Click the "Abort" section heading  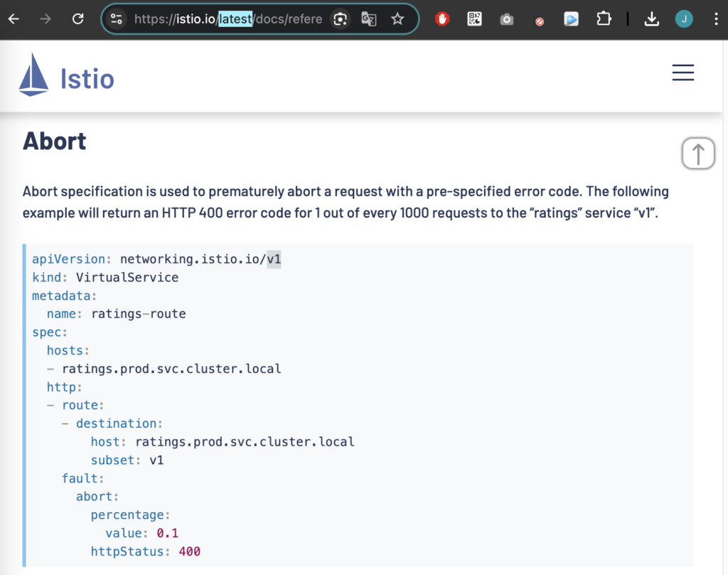coord(54,141)
